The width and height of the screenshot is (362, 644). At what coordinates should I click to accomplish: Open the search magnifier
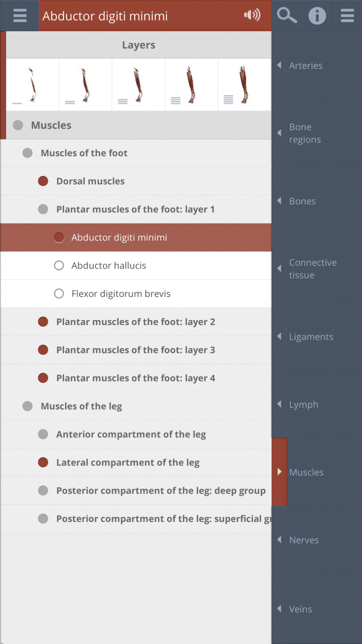287,16
